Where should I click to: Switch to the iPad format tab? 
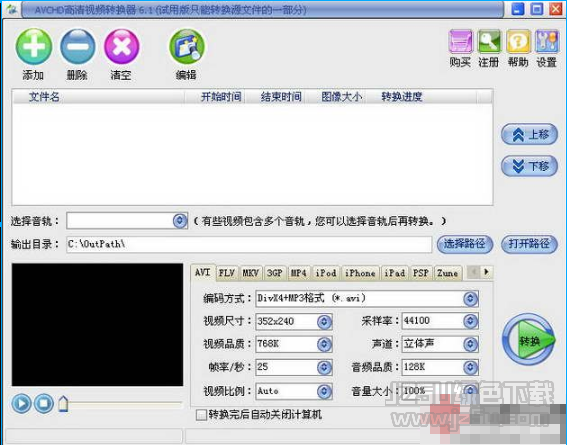click(395, 273)
